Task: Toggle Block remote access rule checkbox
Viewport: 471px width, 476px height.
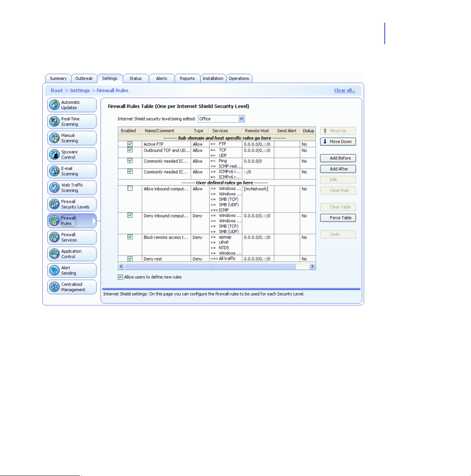Action: click(x=130, y=237)
